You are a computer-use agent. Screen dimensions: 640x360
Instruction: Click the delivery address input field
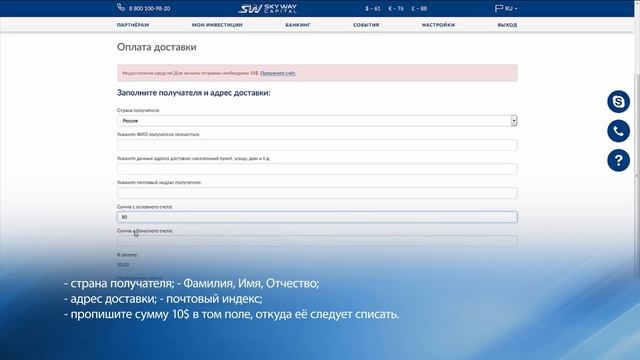click(317, 169)
